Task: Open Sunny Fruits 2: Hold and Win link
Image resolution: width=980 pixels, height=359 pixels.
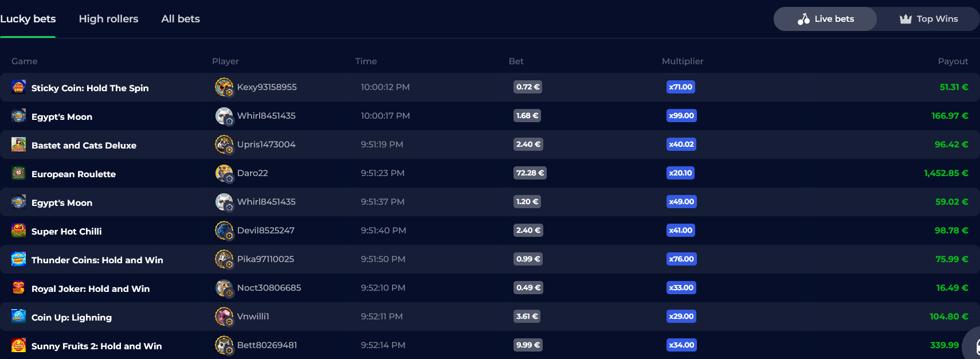Action: click(96, 346)
